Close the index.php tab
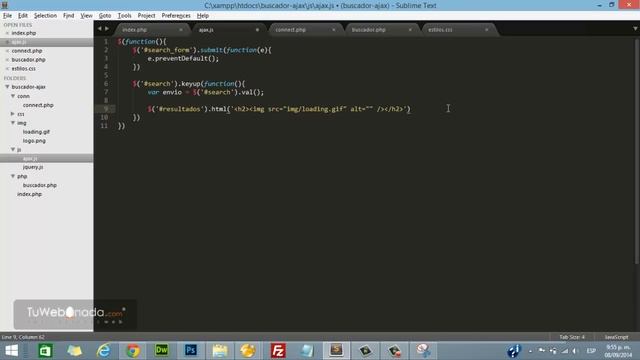Screen dimensions: 640x360 pyautogui.click(x=181, y=30)
